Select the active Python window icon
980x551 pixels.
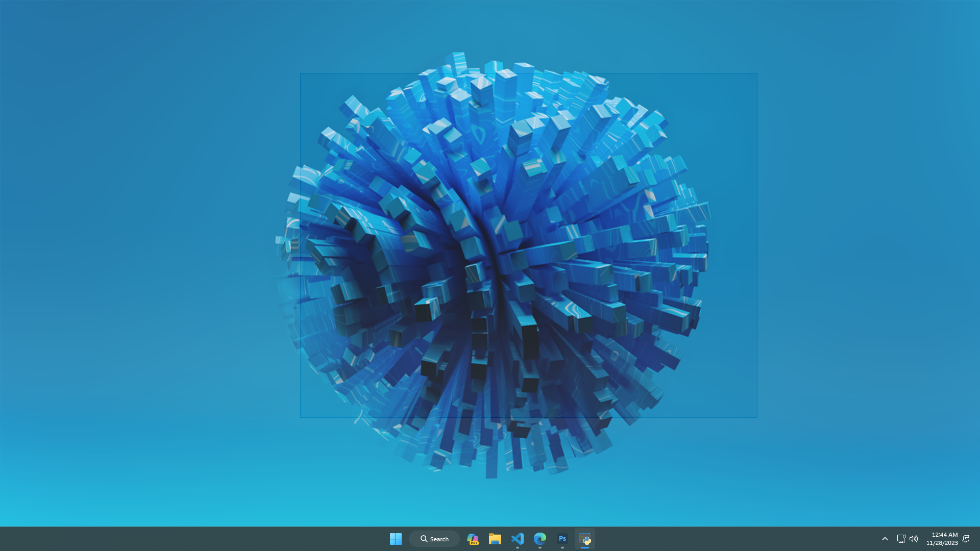[585, 539]
